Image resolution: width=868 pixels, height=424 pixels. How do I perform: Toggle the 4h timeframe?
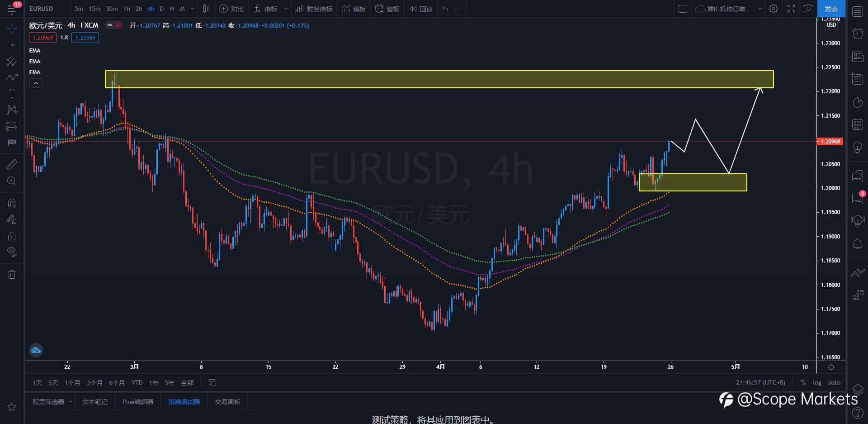[151, 9]
